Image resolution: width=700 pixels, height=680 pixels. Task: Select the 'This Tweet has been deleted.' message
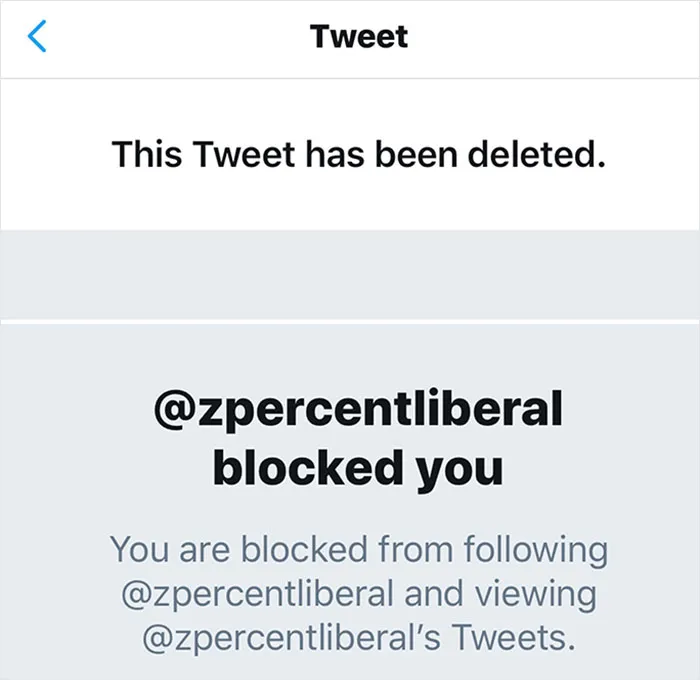pos(359,154)
